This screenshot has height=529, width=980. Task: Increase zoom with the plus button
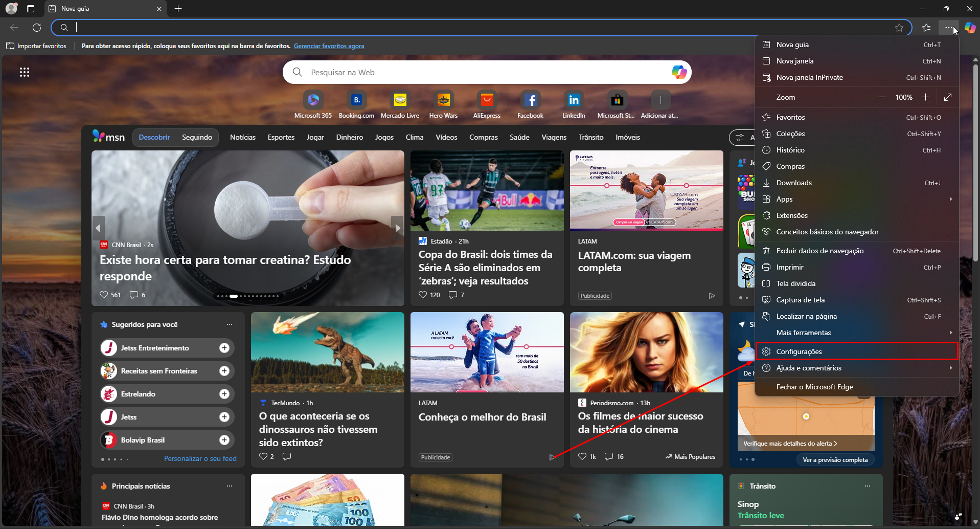(x=925, y=97)
